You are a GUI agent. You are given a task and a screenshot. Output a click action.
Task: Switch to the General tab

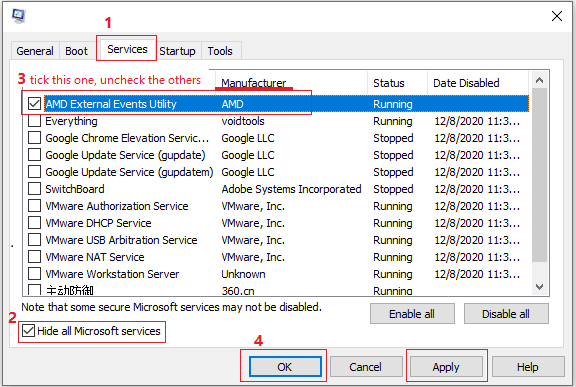pos(35,51)
